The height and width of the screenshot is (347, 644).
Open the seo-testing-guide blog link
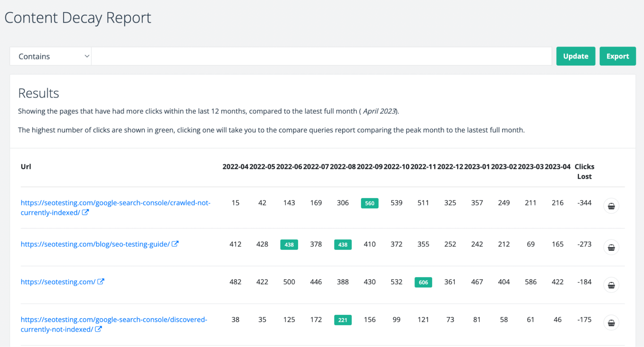tap(95, 244)
